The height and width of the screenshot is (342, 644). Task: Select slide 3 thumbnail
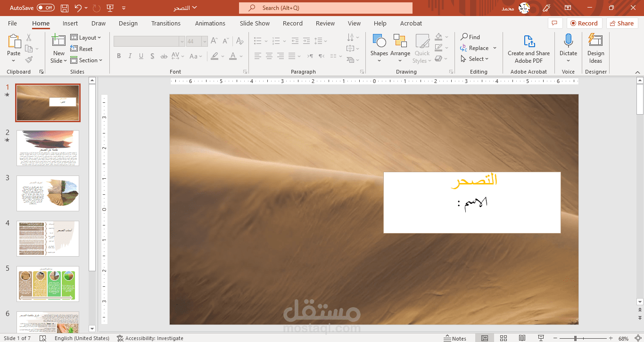click(48, 193)
